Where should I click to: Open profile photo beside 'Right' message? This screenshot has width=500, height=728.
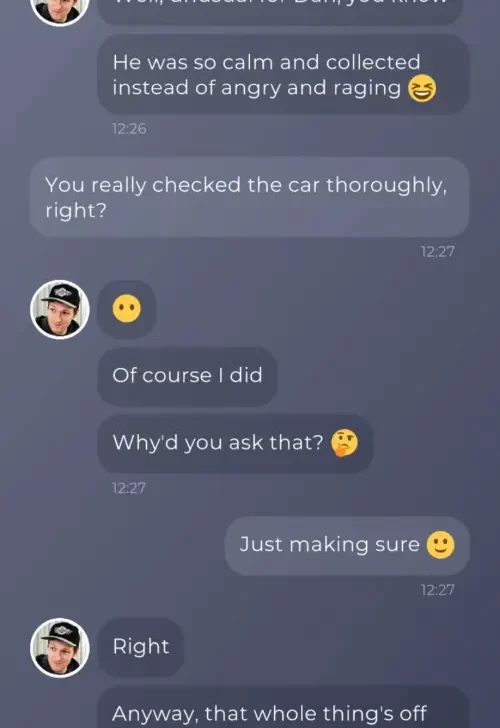pyautogui.click(x=60, y=648)
